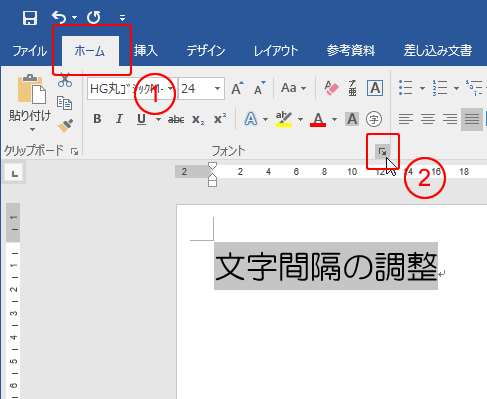487x399 pixels.
Task: Switch to the 挿入 tab
Action: [x=146, y=51]
